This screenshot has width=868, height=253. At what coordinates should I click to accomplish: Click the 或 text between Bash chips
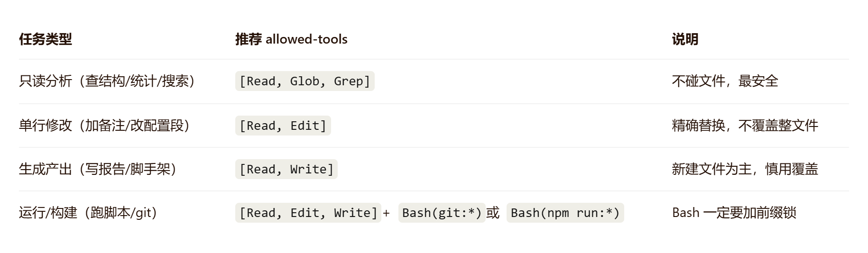493,213
